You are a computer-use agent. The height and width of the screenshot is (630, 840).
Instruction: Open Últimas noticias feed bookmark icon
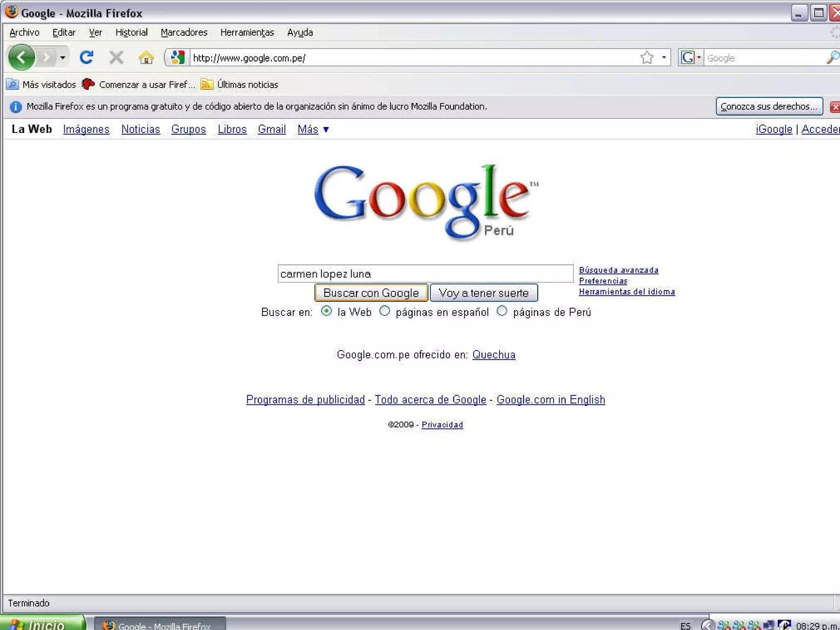(x=207, y=84)
